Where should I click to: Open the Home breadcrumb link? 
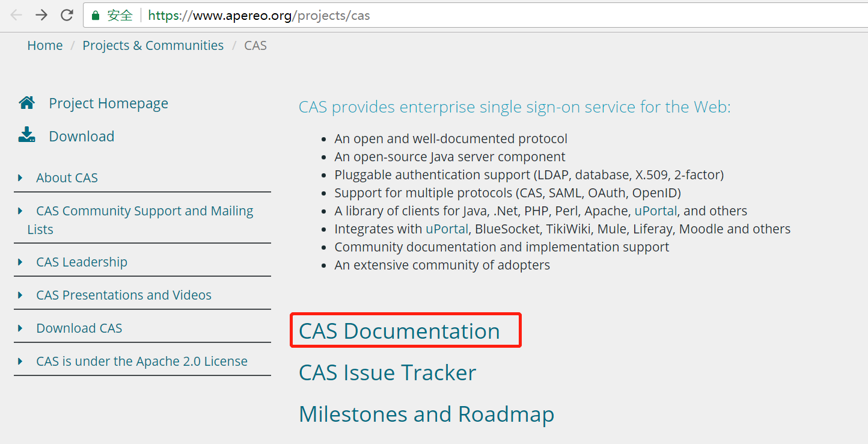coord(45,46)
